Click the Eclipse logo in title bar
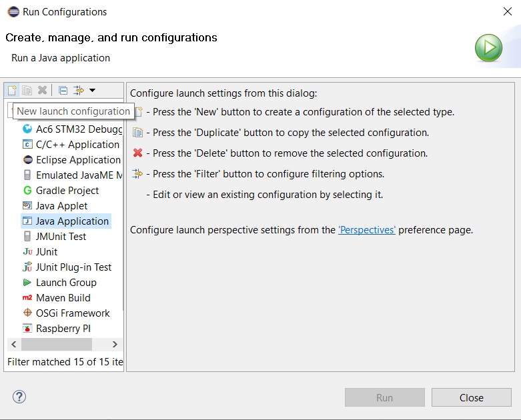The height and width of the screenshot is (420, 521). (x=13, y=11)
